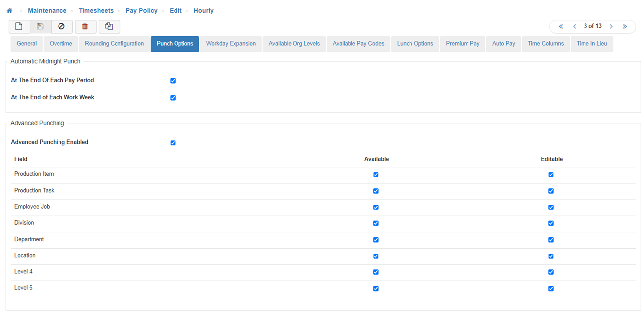This screenshot has height=314, width=644.
Task: Click the Home icon in breadcrumb
Action: tap(9, 11)
